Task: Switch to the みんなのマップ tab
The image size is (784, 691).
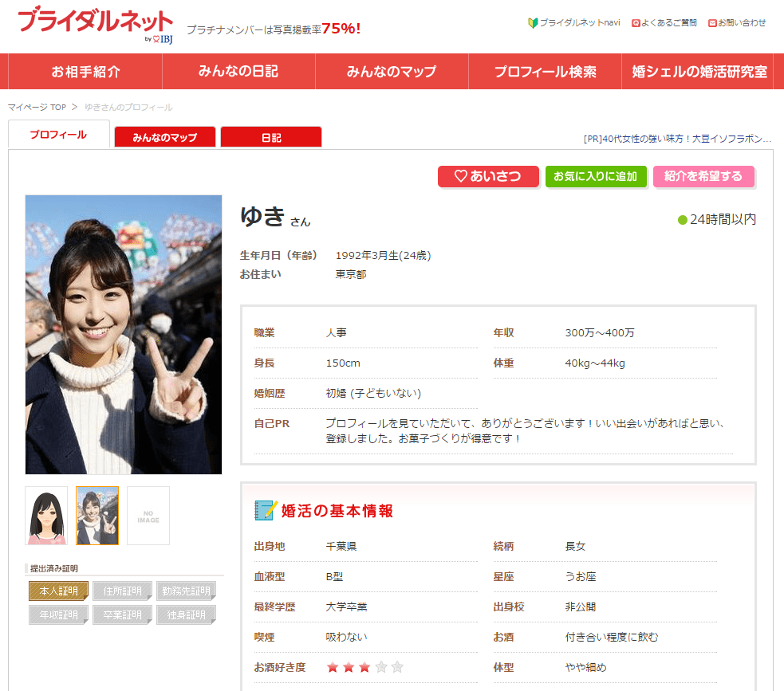Action: (165, 137)
